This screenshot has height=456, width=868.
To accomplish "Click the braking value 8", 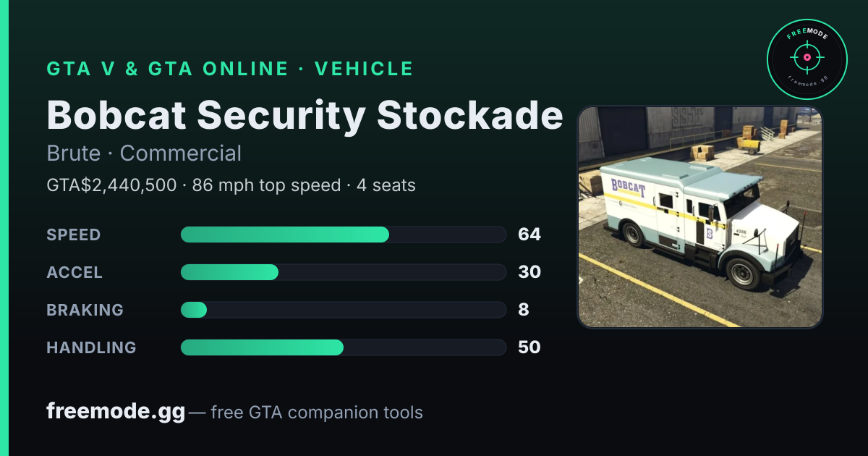I will (524, 310).
